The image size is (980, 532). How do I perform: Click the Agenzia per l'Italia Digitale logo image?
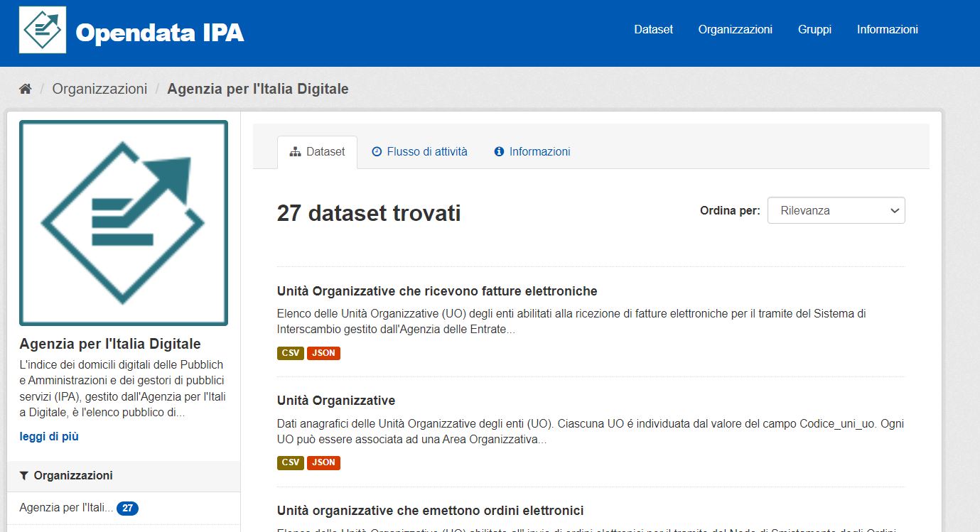[x=124, y=222]
